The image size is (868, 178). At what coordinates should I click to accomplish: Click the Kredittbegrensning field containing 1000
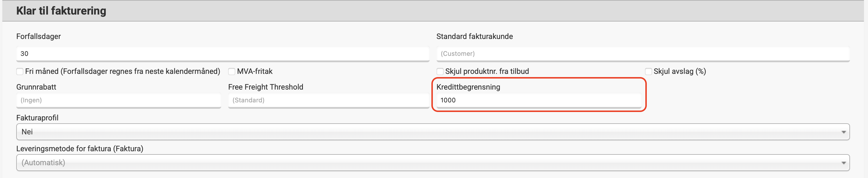538,100
